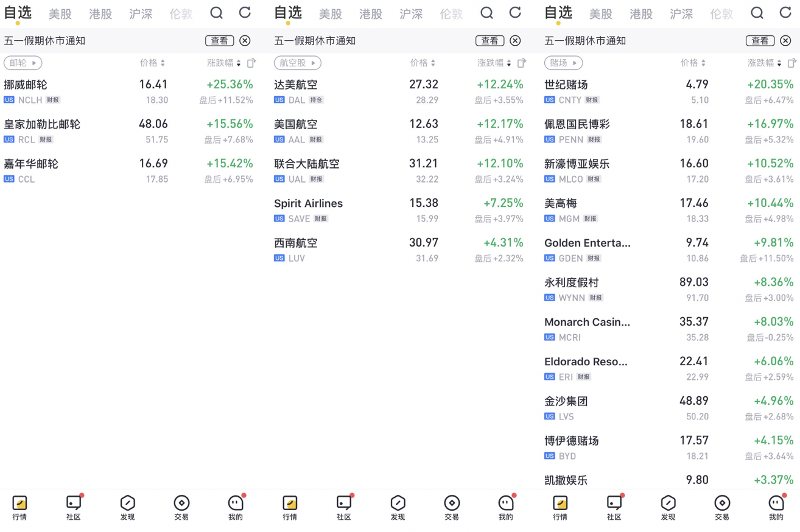Sort by 涨跌幅 in the 赌场 panel

pyautogui.click(x=765, y=63)
